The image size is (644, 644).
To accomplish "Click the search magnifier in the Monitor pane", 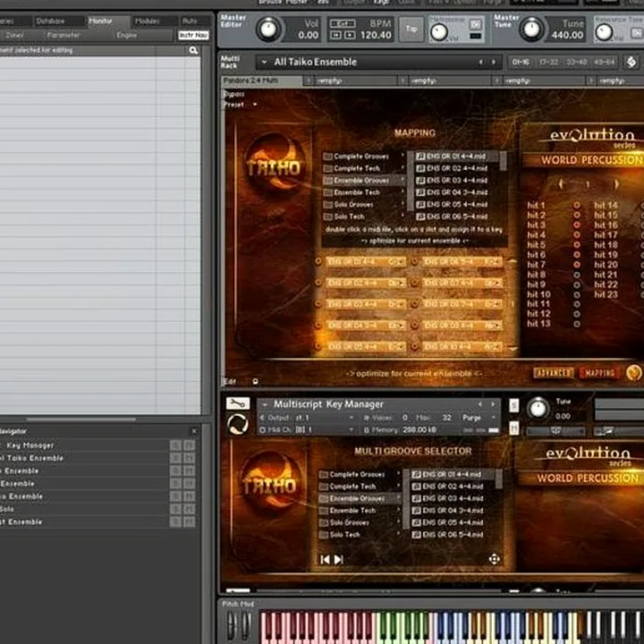I will [x=193, y=50].
